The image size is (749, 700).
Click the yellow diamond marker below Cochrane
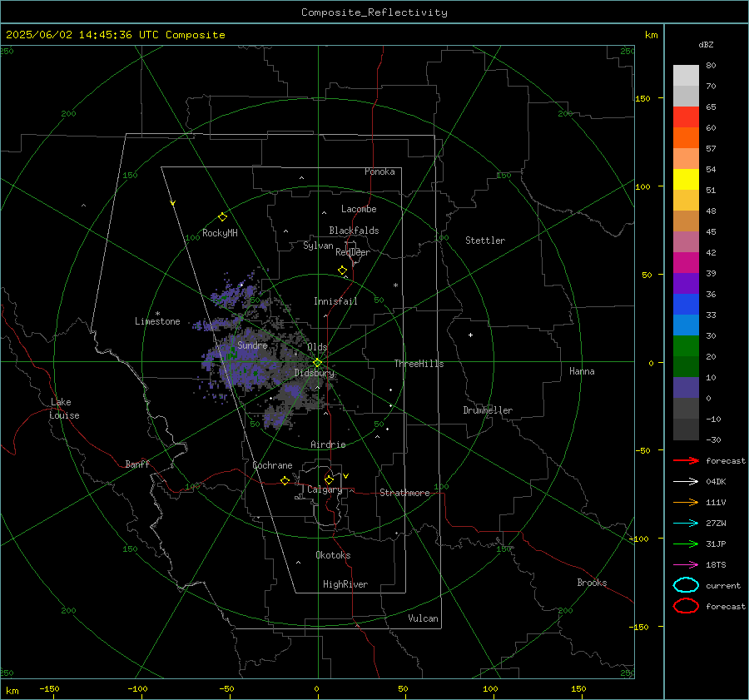[285, 480]
